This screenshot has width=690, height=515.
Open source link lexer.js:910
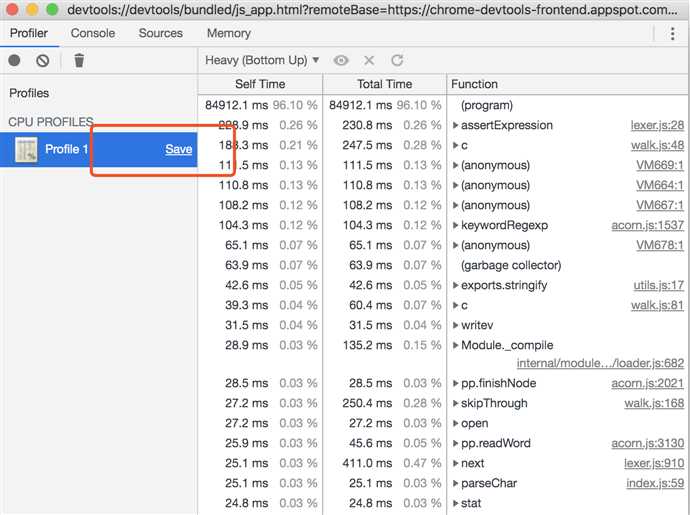[654, 464]
